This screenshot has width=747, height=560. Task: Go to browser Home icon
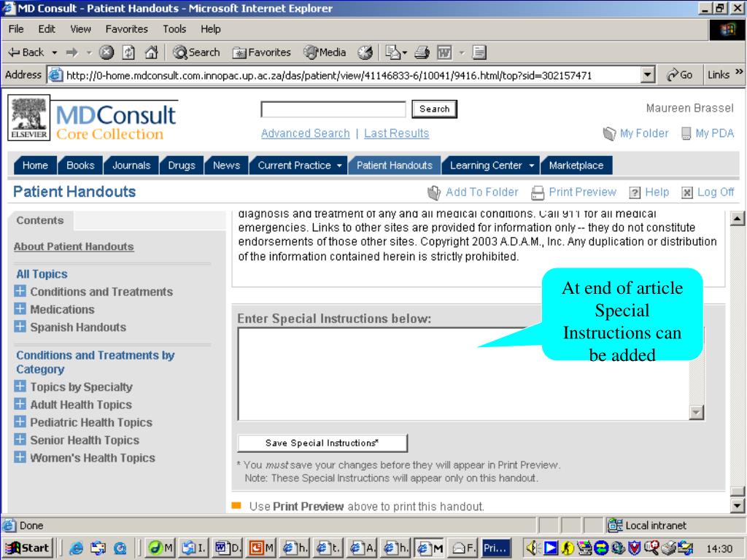[x=151, y=52]
